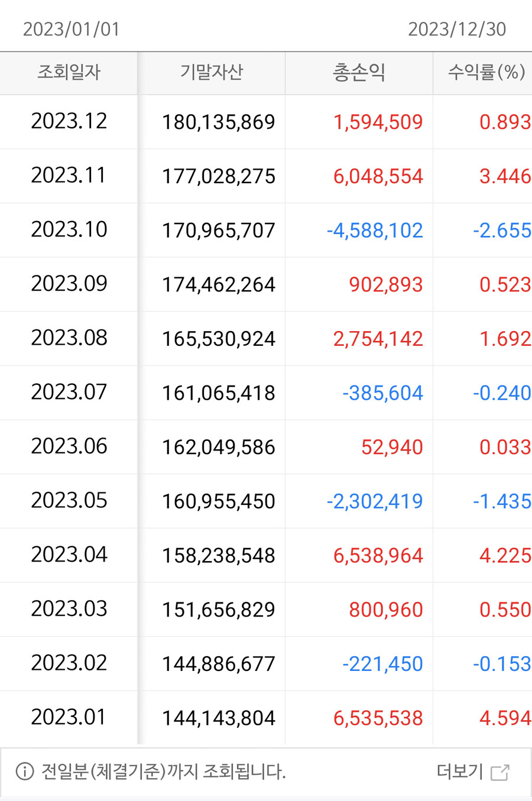This screenshot has height=801, width=532.
Task: Select the 2023.11 month row
Action: [x=69, y=176]
